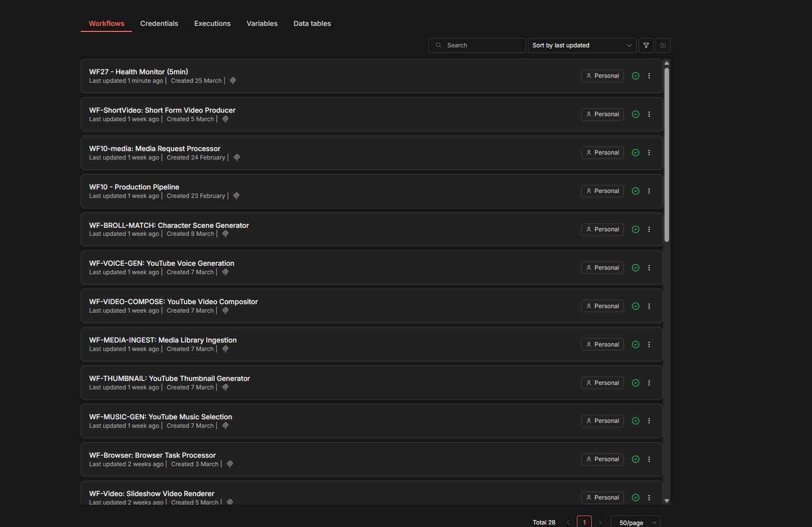Click the tag icon on WF27 Health Monitor
The image size is (812, 527).
(233, 80)
